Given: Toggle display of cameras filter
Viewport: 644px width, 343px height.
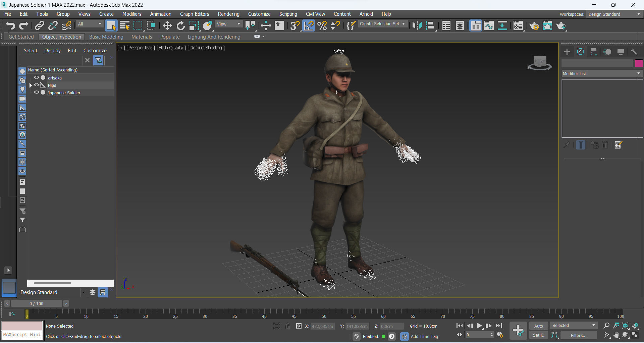Looking at the screenshot, I should (22, 99).
